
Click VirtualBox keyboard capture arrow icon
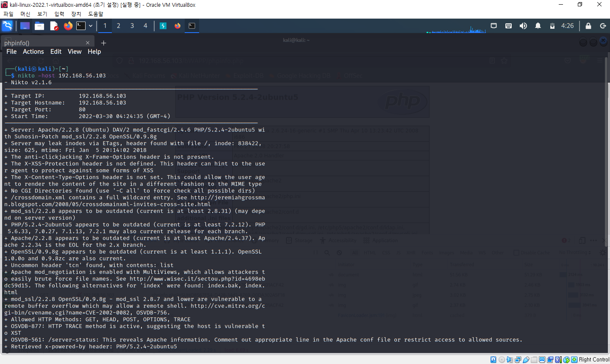coord(574,360)
